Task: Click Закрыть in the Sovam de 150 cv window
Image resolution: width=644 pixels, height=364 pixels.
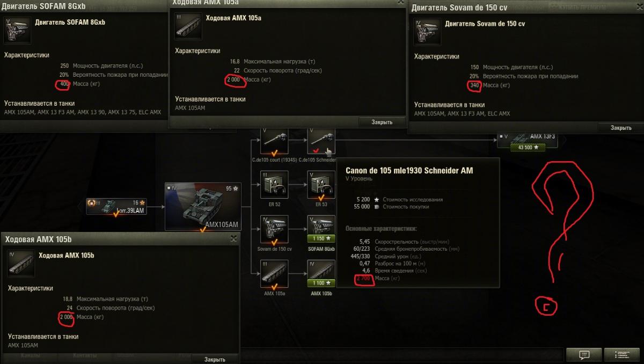Action: [x=621, y=128]
